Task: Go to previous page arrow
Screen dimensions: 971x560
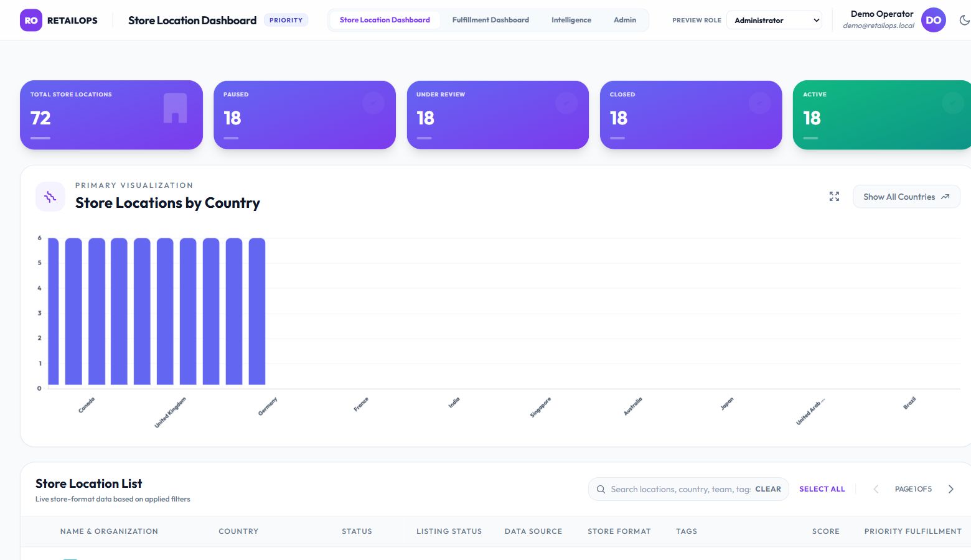Action: (x=876, y=489)
